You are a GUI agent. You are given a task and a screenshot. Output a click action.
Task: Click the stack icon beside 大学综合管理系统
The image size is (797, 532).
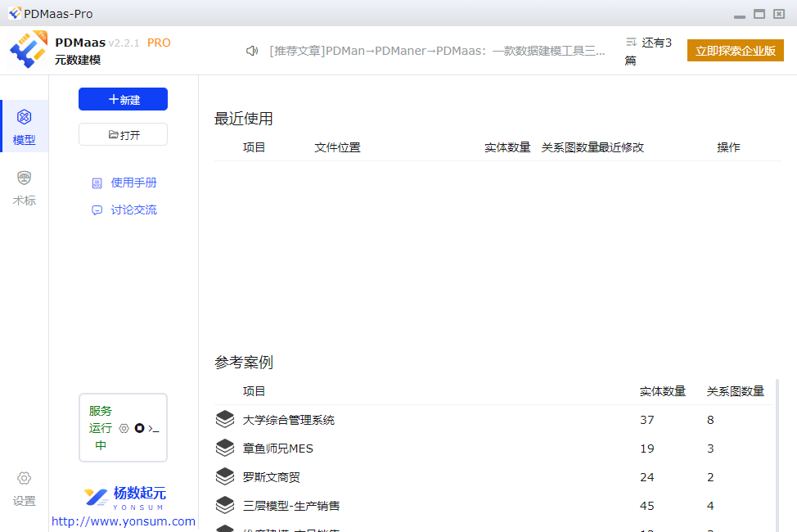(x=225, y=420)
